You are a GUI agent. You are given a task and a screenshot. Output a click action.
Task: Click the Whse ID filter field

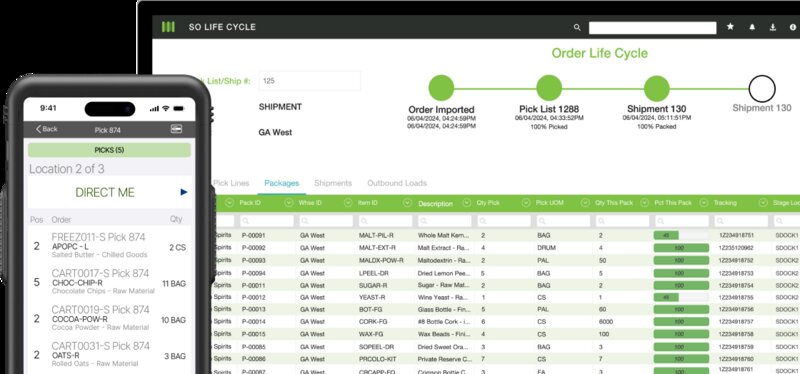click(x=326, y=221)
